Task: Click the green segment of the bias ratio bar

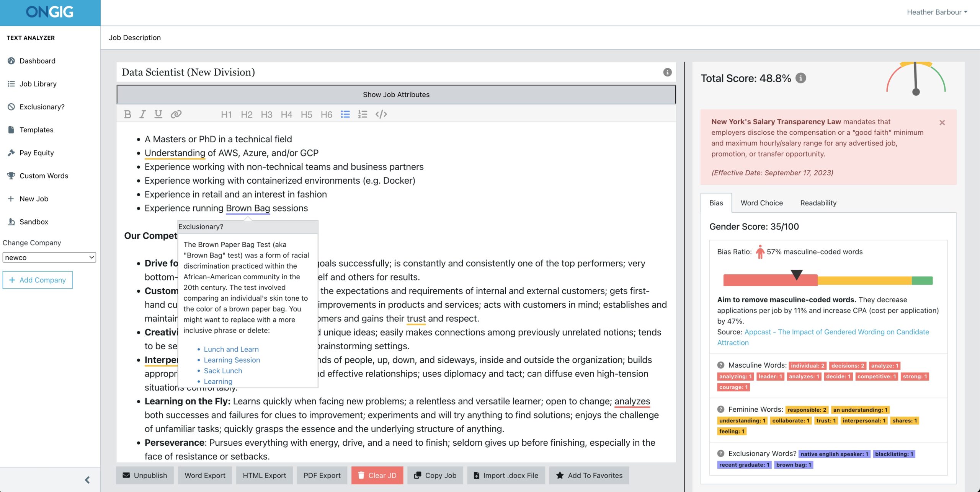Action: point(922,280)
